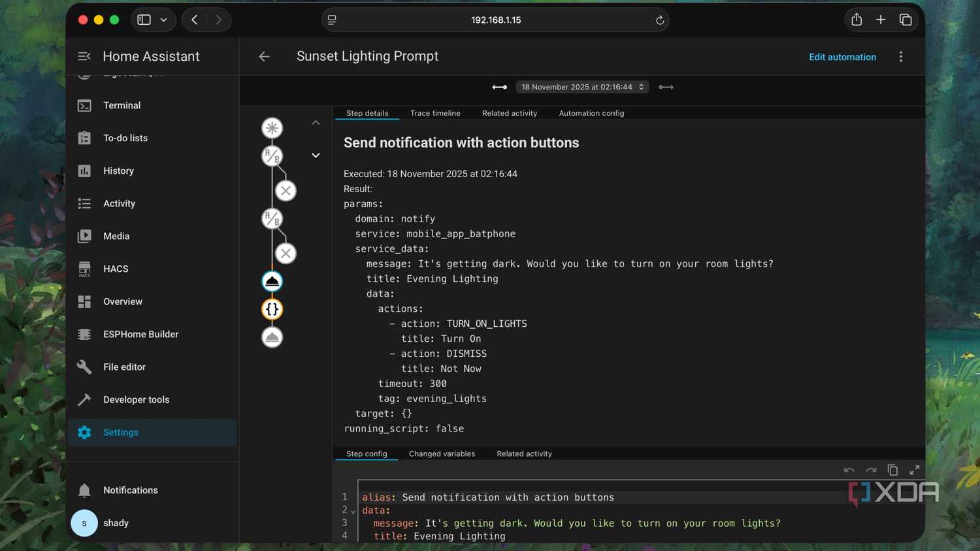Open Notifications panel
The width and height of the screenshot is (980, 551).
[152, 490]
